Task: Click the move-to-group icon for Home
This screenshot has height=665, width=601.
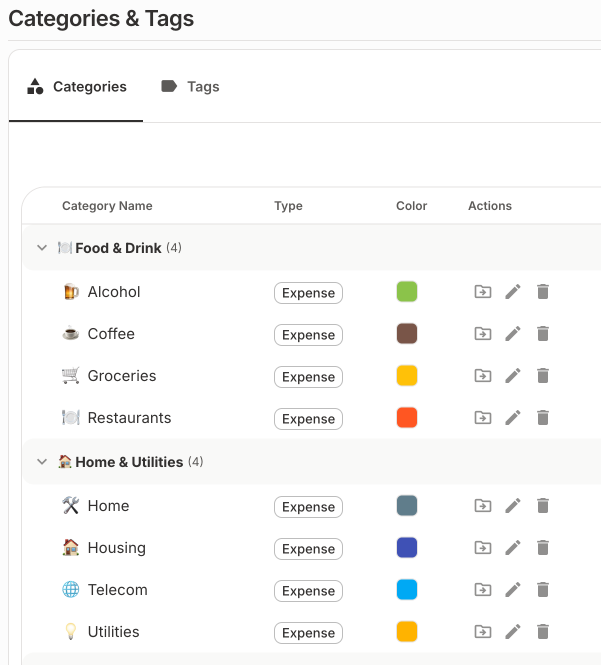Action: (x=483, y=506)
